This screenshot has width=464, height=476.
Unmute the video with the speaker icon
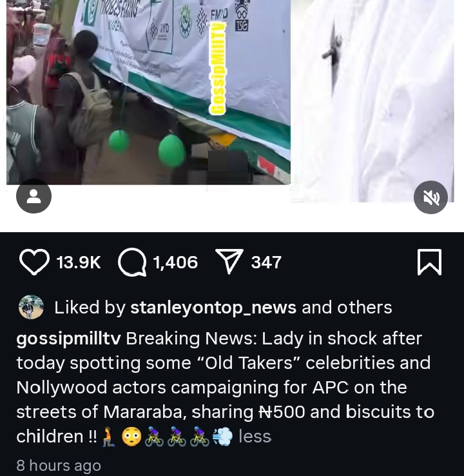click(x=430, y=197)
